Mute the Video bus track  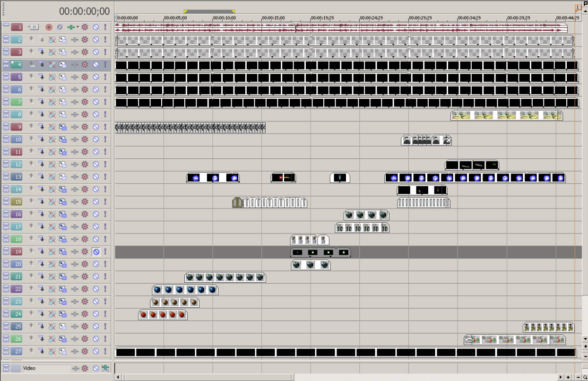pos(95,368)
